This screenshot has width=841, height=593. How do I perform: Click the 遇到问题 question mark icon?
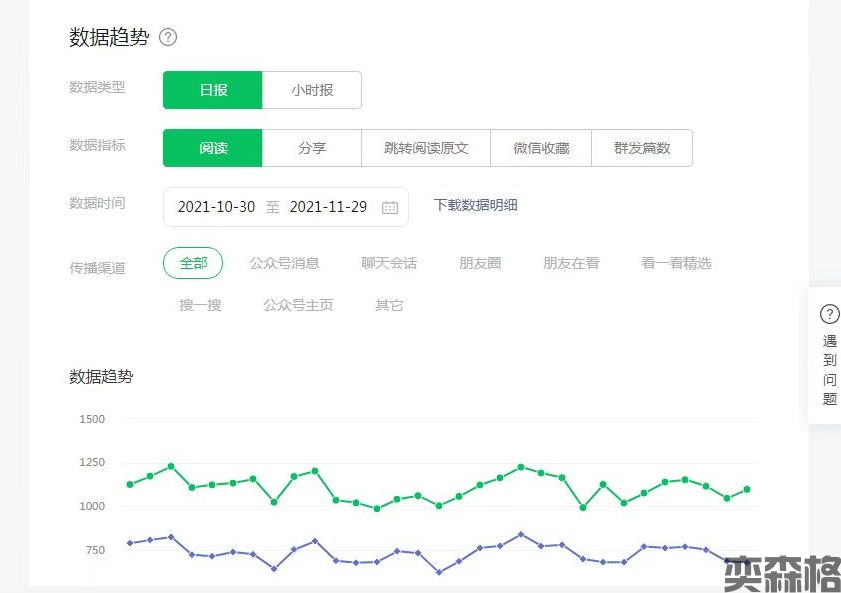829,313
